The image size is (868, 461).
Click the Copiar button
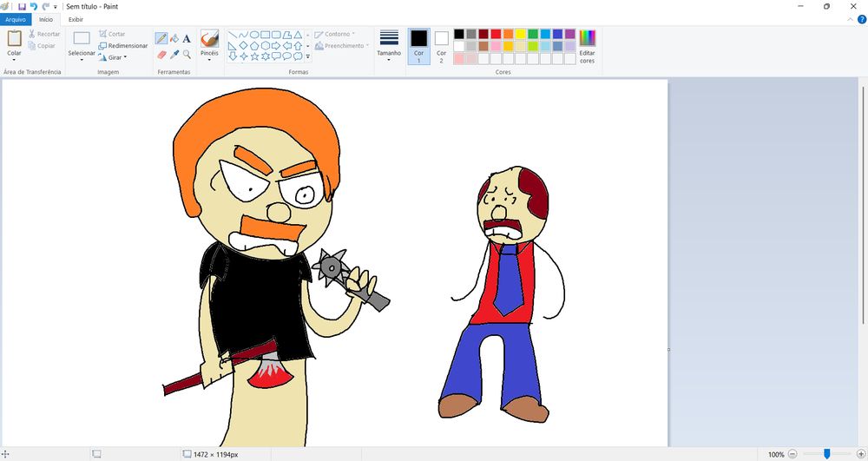click(42, 46)
